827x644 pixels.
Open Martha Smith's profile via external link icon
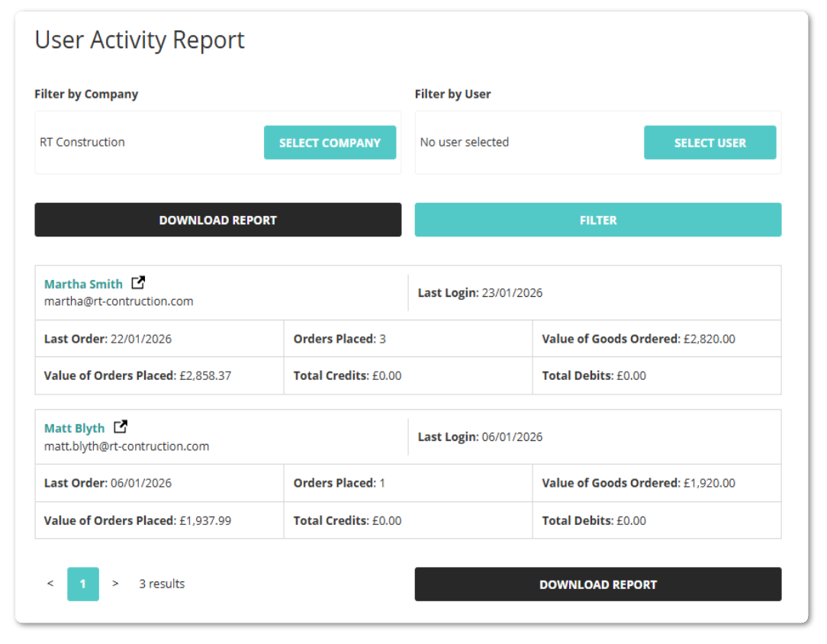[x=138, y=282]
